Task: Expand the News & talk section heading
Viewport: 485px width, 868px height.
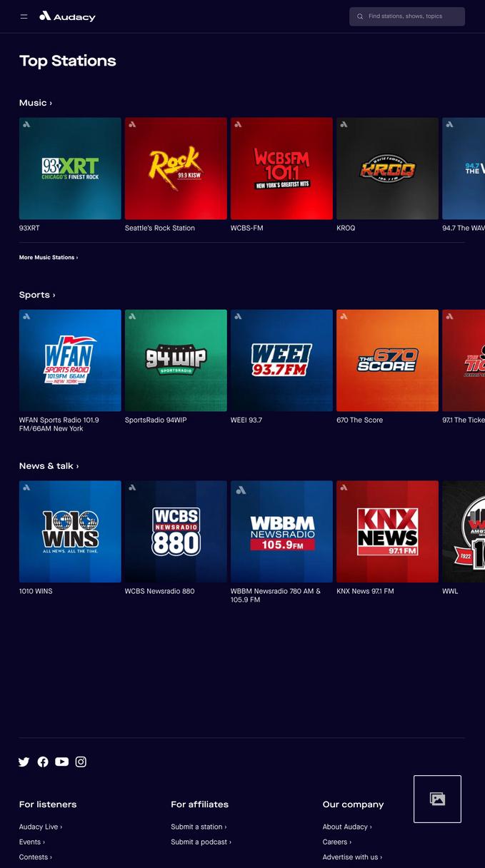Action: tap(49, 466)
